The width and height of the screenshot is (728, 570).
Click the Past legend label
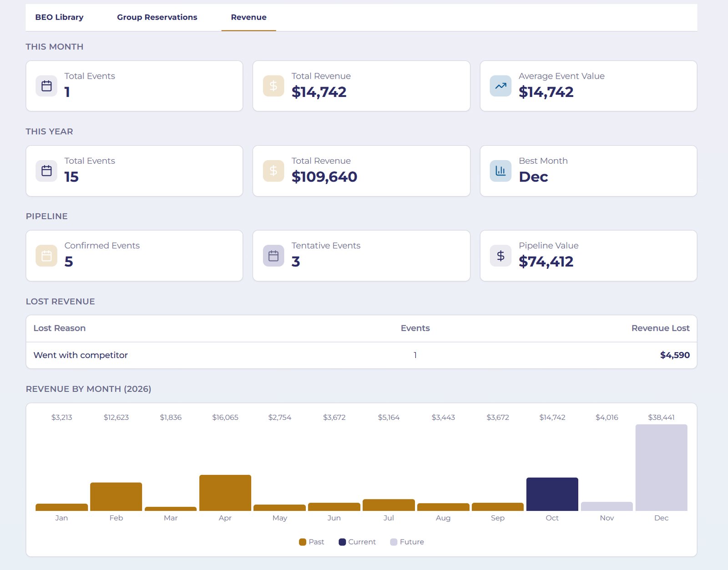[316, 542]
